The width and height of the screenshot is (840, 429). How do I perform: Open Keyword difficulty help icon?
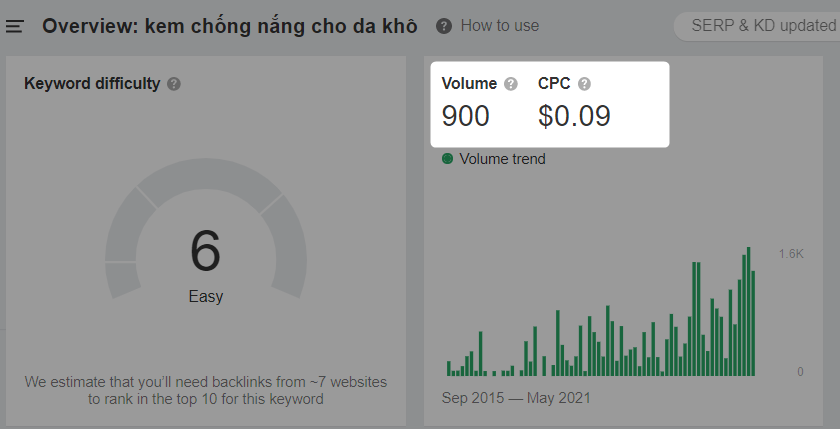click(174, 84)
